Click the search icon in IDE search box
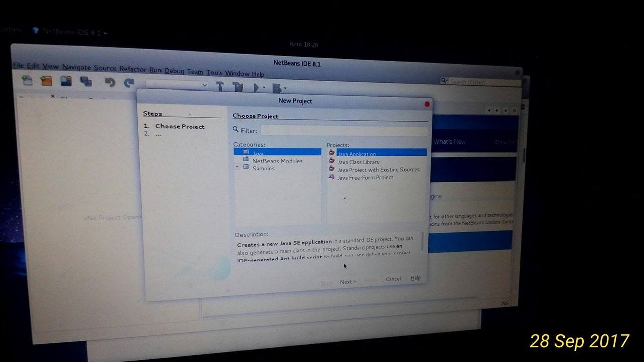 point(444,80)
